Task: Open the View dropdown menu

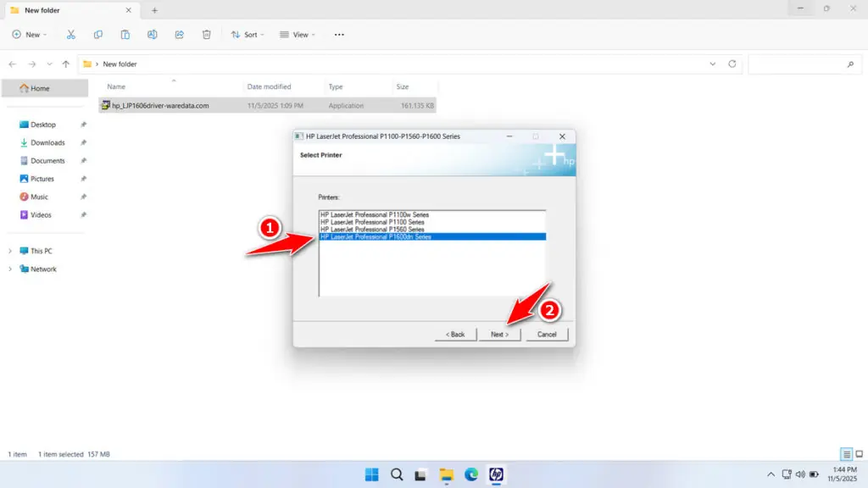Action: coord(298,34)
